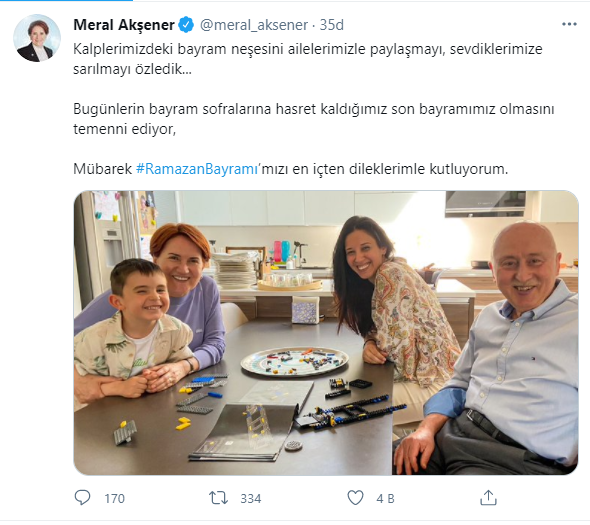Click the 'dileklerimle kutluyorum' text
The image size is (590, 525).
coord(428,169)
